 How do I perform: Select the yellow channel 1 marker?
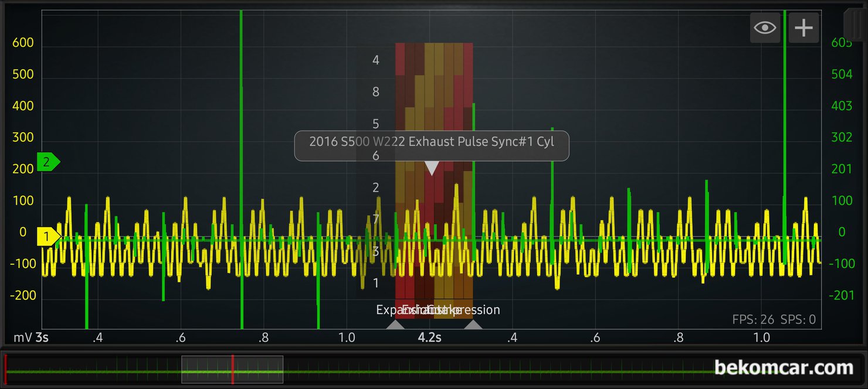(x=48, y=237)
